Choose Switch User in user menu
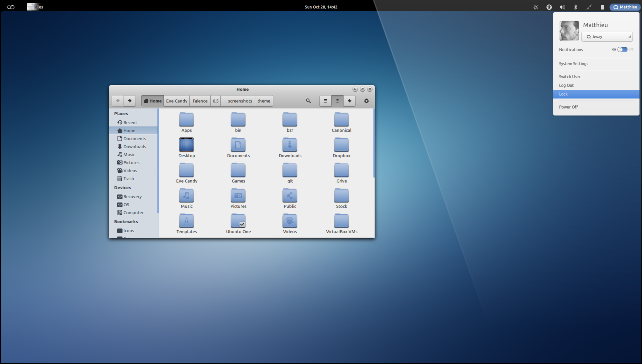This screenshot has height=364, width=642. pyautogui.click(x=596, y=77)
